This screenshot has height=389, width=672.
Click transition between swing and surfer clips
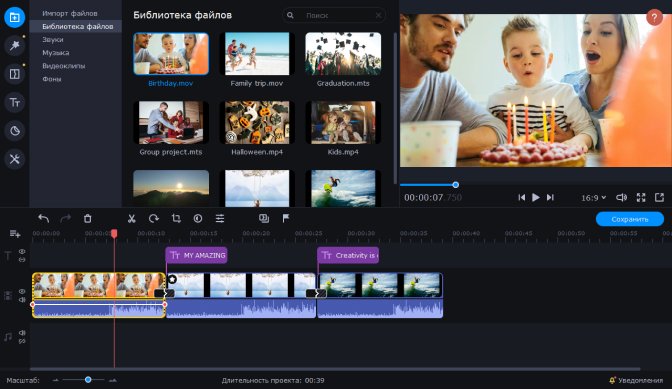(316, 293)
